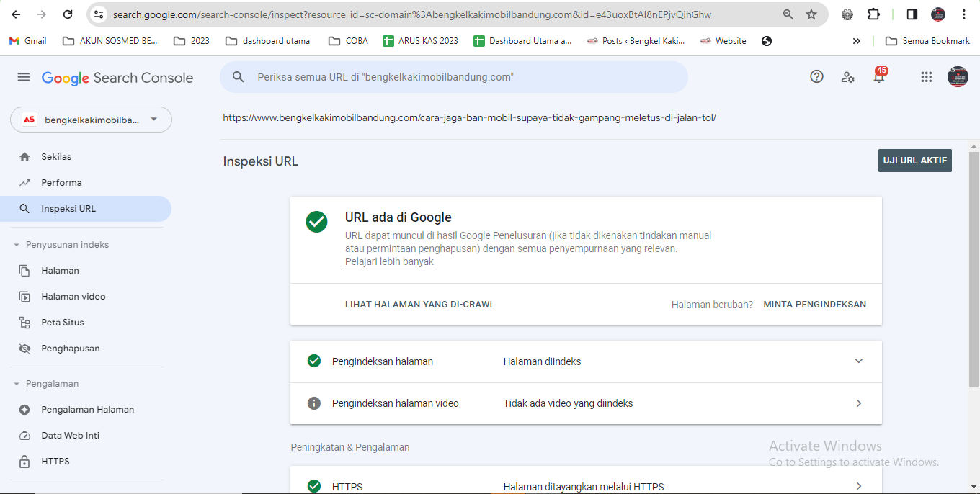Click the zoom magnifier in address bar
The height and width of the screenshot is (494, 980).
pyautogui.click(x=788, y=14)
